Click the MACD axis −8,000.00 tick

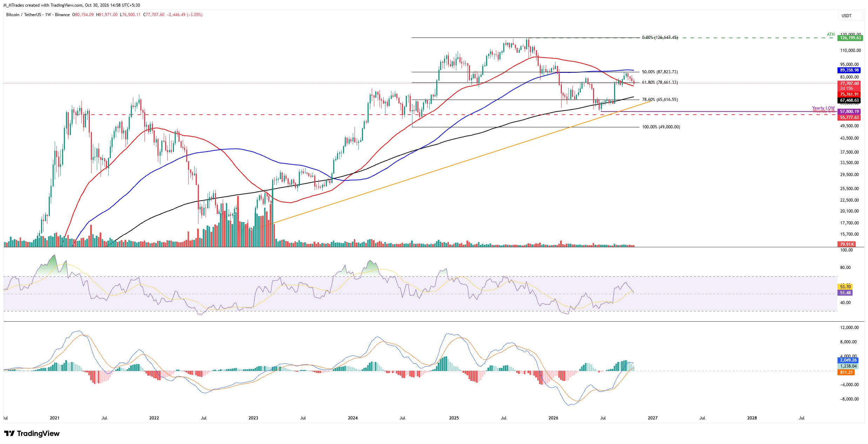(849, 399)
